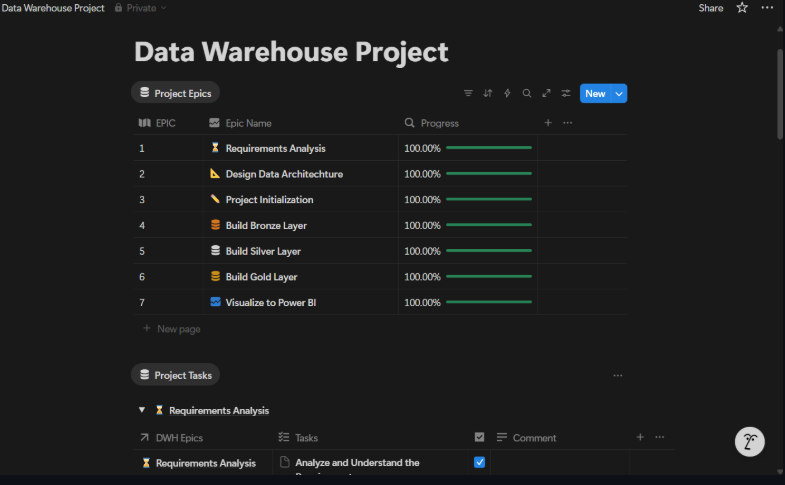Click the empty Comment cell of first task

coord(559,462)
